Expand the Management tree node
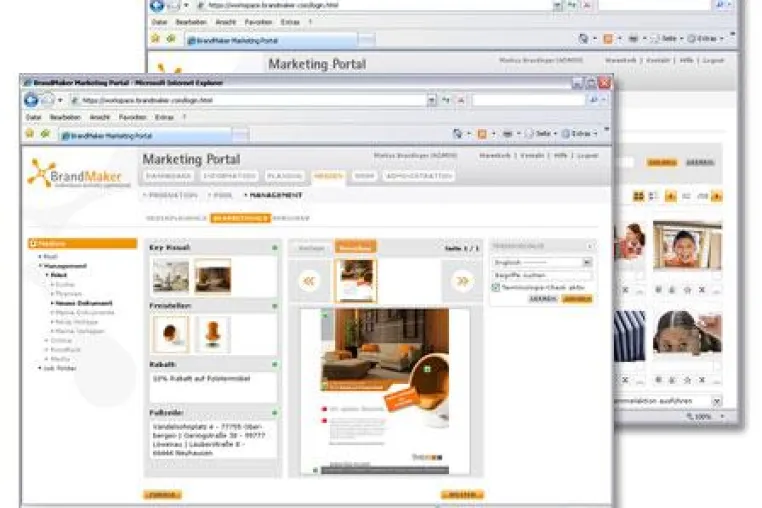The height and width of the screenshot is (508, 762). pyautogui.click(x=40, y=266)
